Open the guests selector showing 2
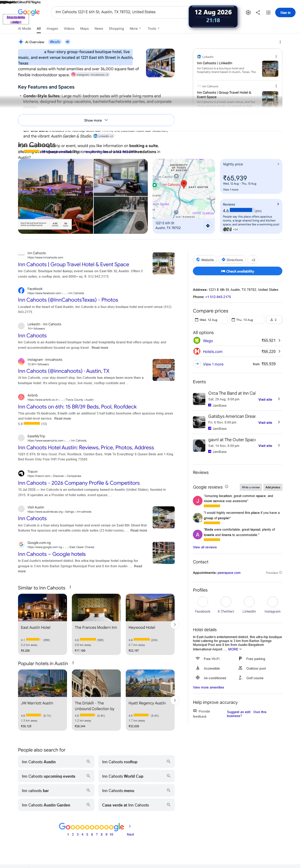Viewport: 304px width, 868px height. (274, 319)
